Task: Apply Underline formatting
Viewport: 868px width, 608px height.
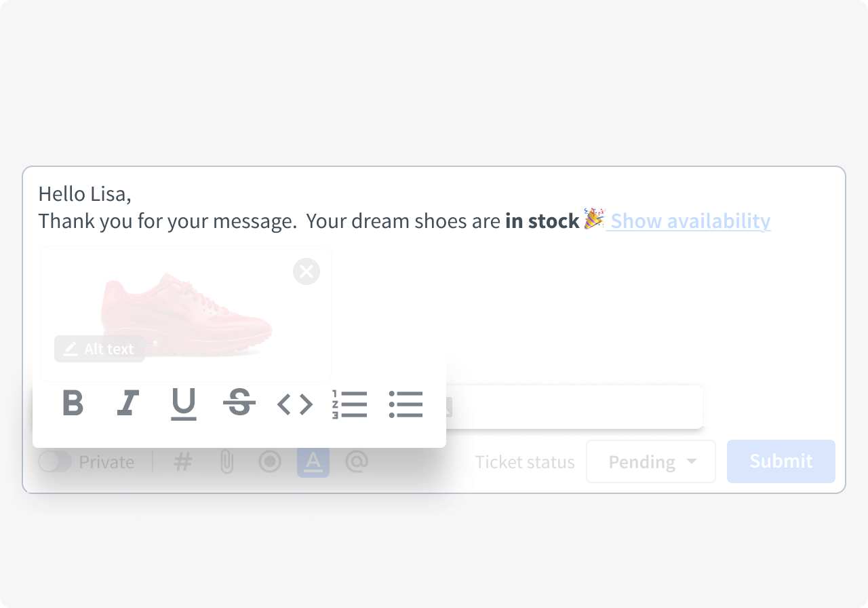Action: click(184, 404)
